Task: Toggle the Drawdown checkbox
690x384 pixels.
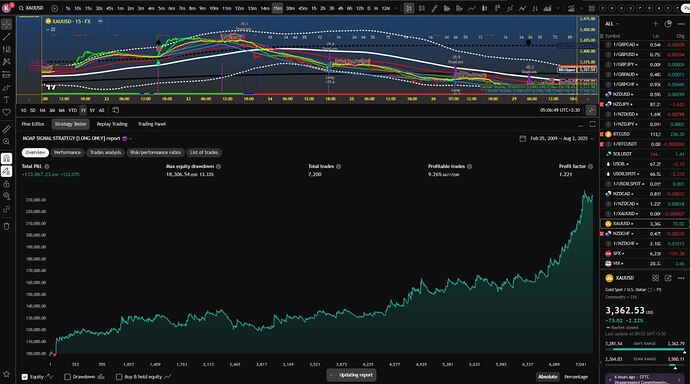Action: point(67,377)
